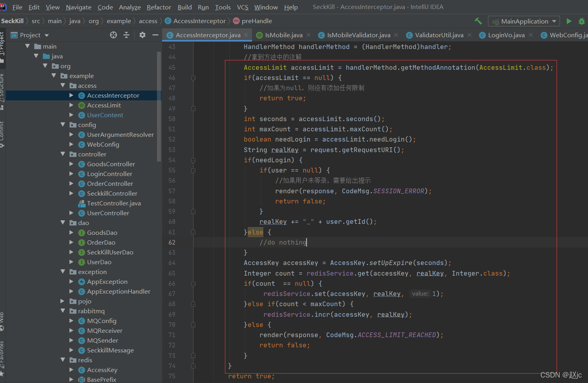Collapse the rabbitmq package
The width and height of the screenshot is (588, 383).
pyautogui.click(x=63, y=311)
